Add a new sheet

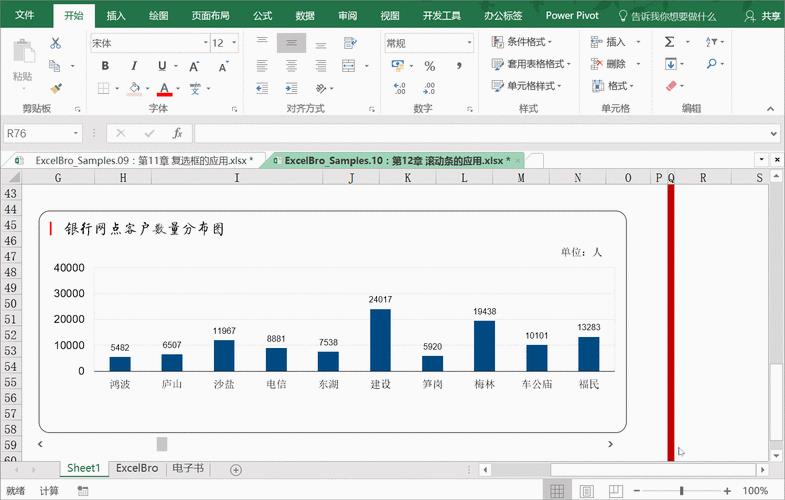[x=236, y=469]
